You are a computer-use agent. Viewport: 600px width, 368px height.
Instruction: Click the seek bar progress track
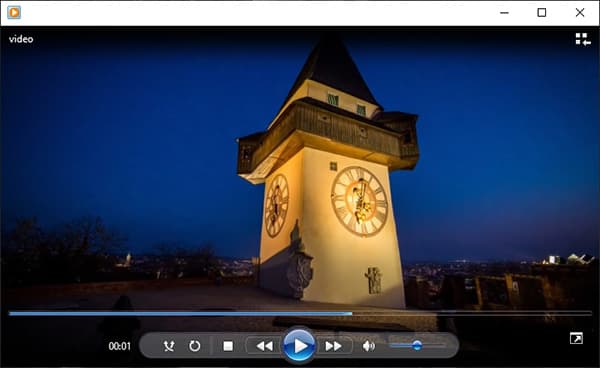point(300,313)
